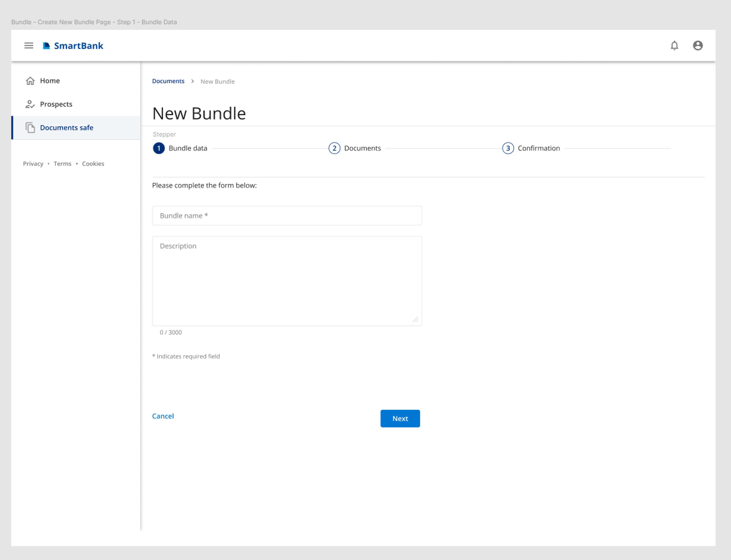Screen dimensions: 731x560
Task: Focus the Bundle name input field
Action: [x=287, y=216]
